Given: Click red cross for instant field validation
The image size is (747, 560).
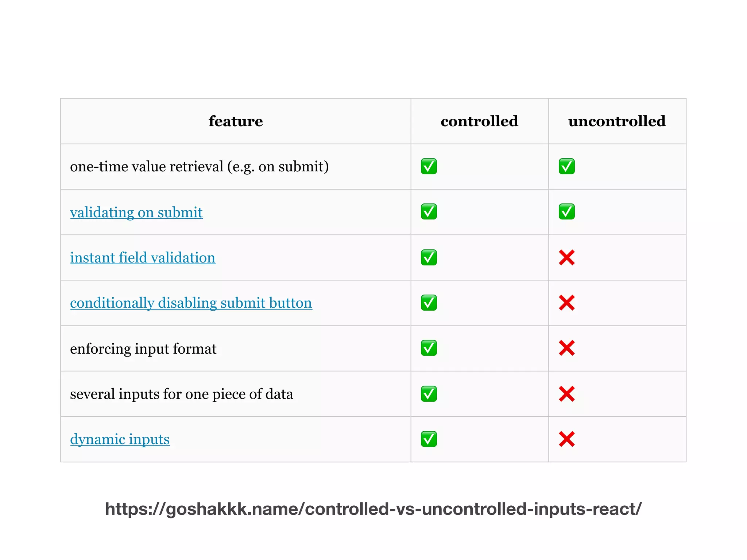Looking at the screenshot, I should pyautogui.click(x=566, y=257).
